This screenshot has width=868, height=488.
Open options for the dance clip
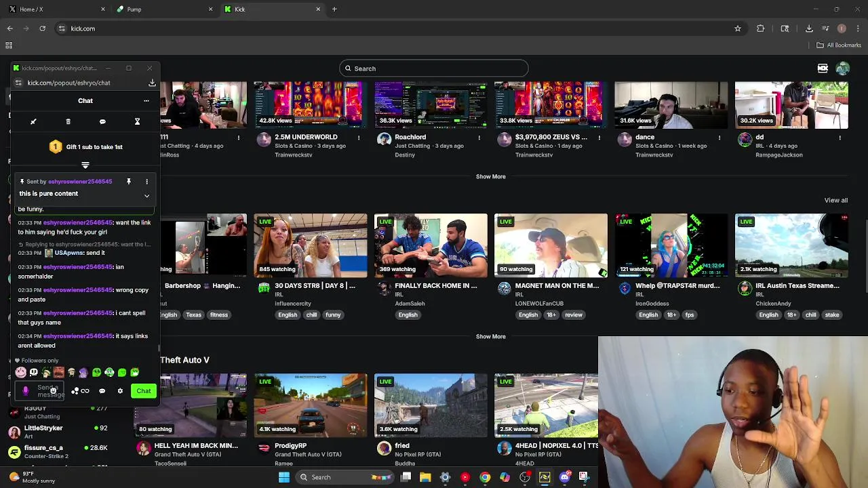[719, 138]
